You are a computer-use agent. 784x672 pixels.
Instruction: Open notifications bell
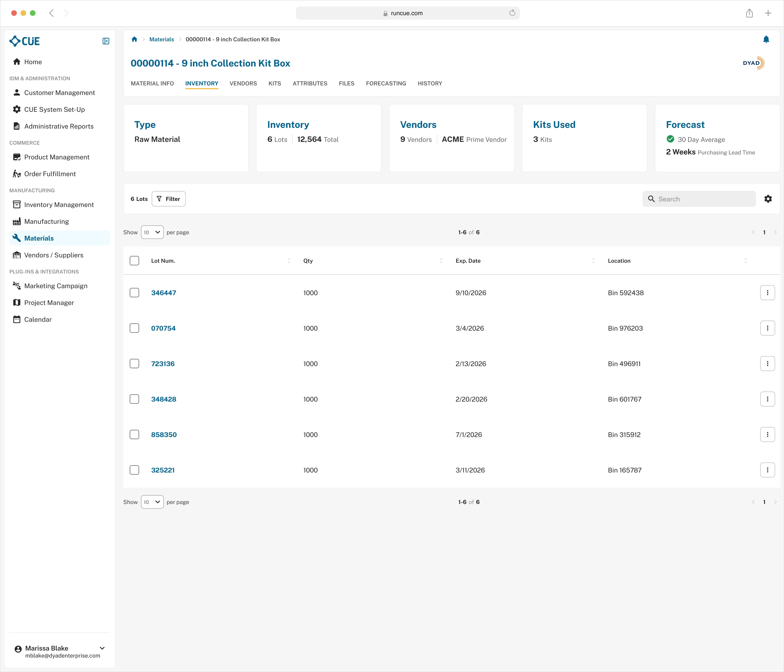pos(766,39)
